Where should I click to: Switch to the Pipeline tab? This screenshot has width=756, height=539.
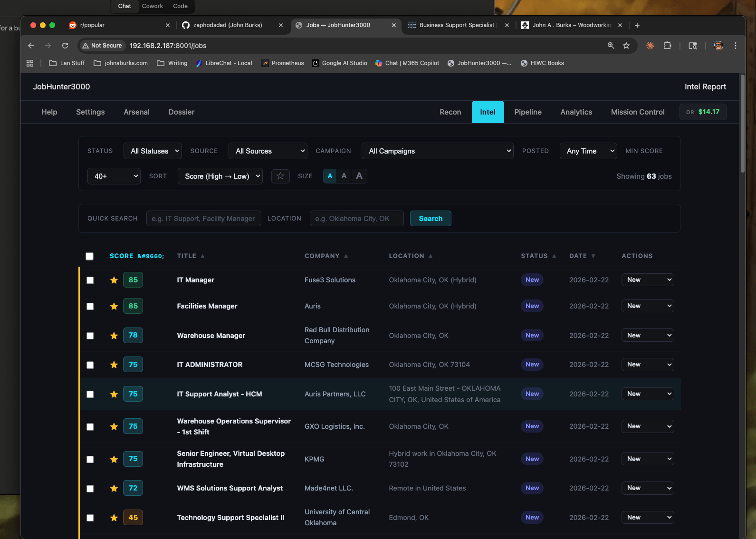click(528, 112)
